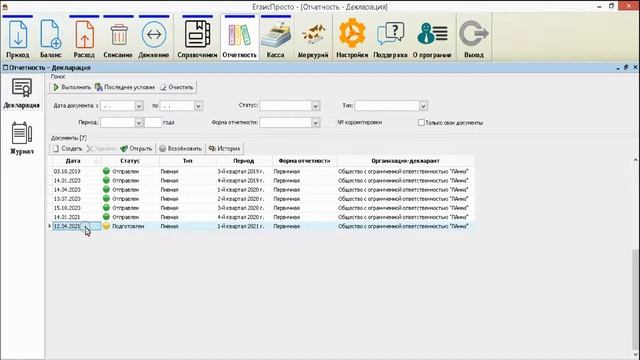Open the Меркурий module
Image resolution: width=640 pixels, height=360 pixels.
pos(313,38)
